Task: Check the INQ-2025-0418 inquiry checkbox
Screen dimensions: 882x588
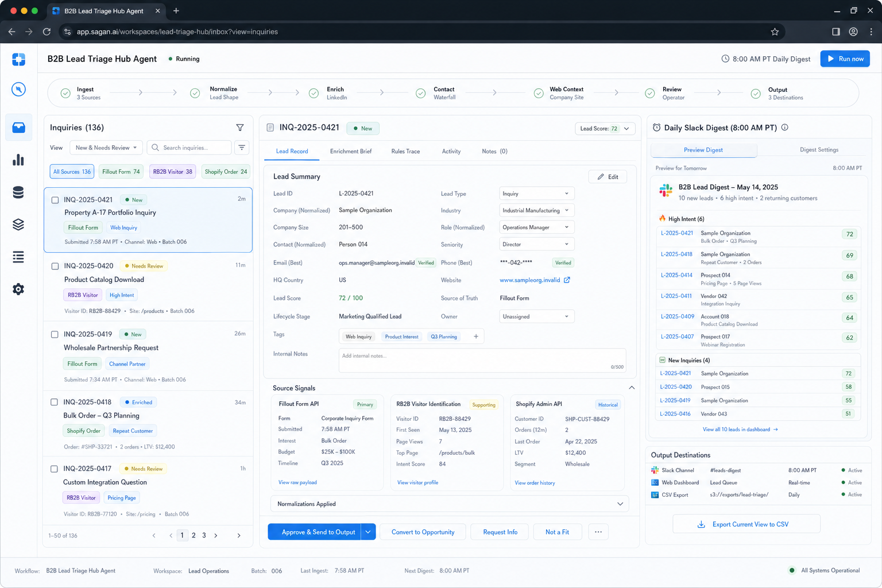Action: 54,402
